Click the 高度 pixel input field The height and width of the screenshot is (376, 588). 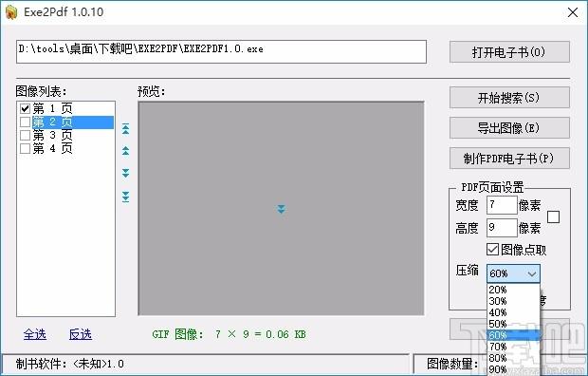pyautogui.click(x=502, y=228)
